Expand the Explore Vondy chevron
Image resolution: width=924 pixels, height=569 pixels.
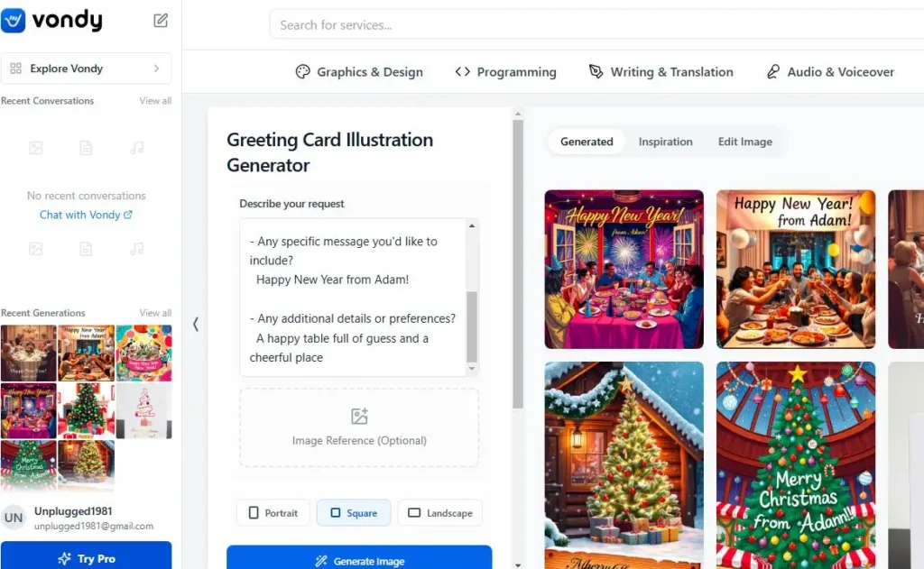pos(156,69)
